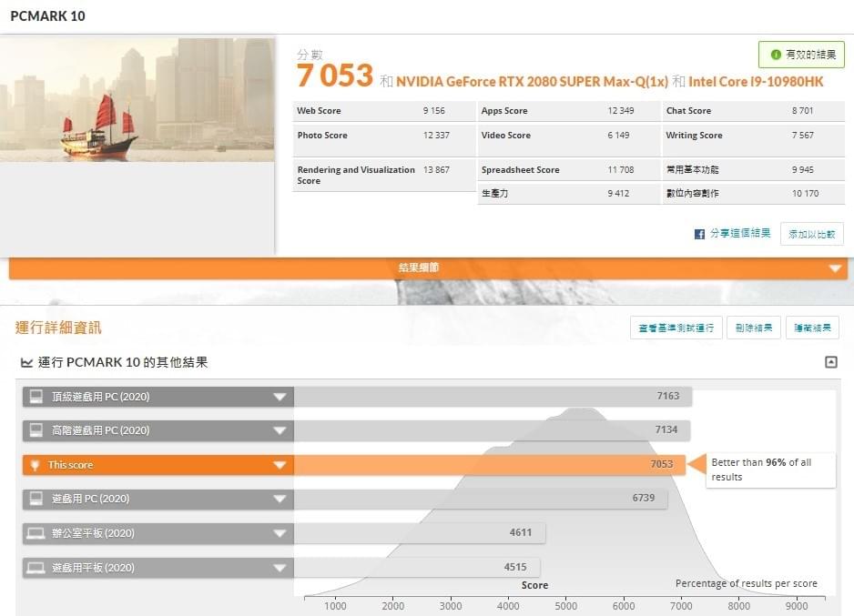The height and width of the screenshot is (616, 854).
Task: Expand the 頂級遊戲用 PC (2020) dropdown arrow
Action: coord(280,397)
